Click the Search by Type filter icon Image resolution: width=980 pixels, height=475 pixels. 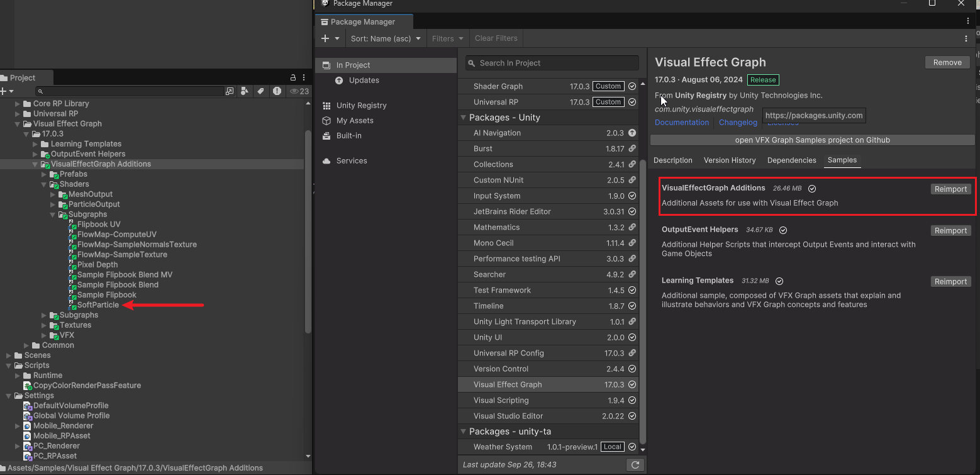(x=245, y=91)
